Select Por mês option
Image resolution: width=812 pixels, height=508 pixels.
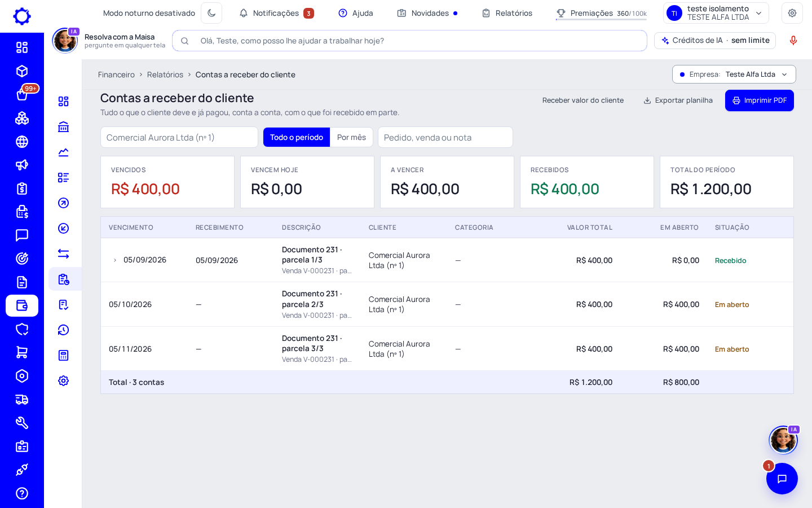point(351,137)
